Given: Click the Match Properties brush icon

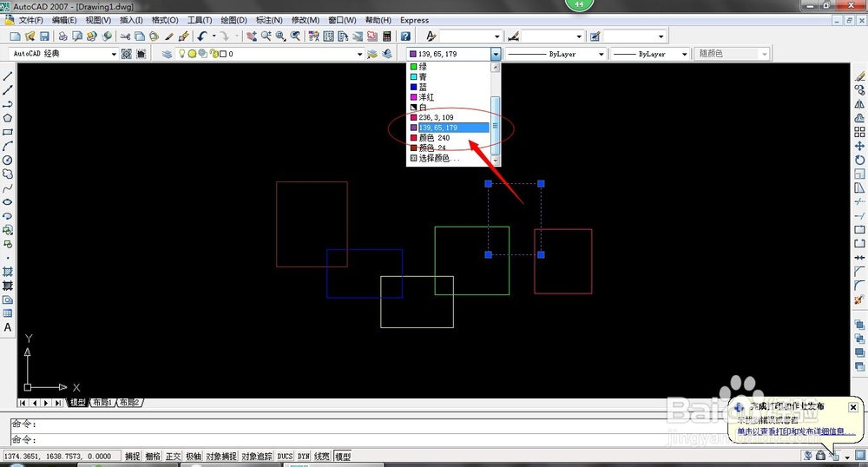Looking at the screenshot, I should point(169,36).
